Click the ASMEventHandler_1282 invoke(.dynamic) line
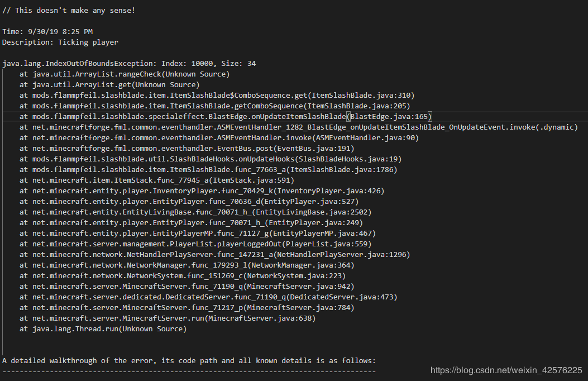 click(298, 127)
